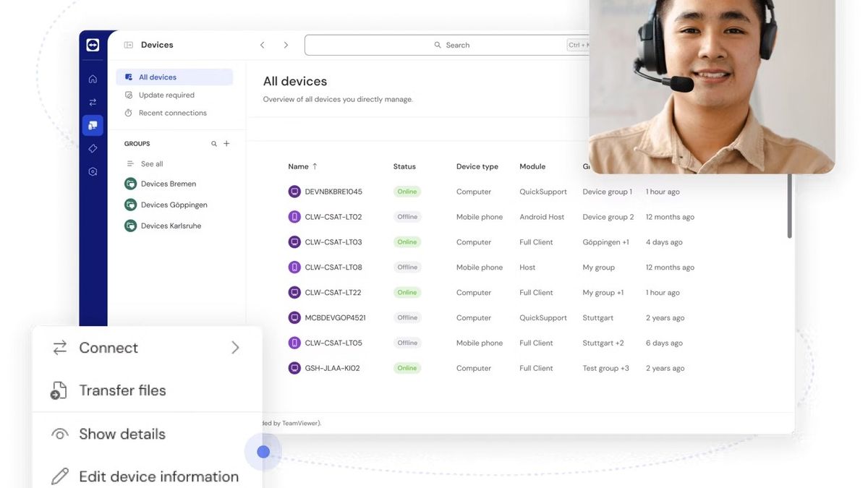
Task: Click the forward navigation chevron near Devices header
Action: [x=286, y=44]
